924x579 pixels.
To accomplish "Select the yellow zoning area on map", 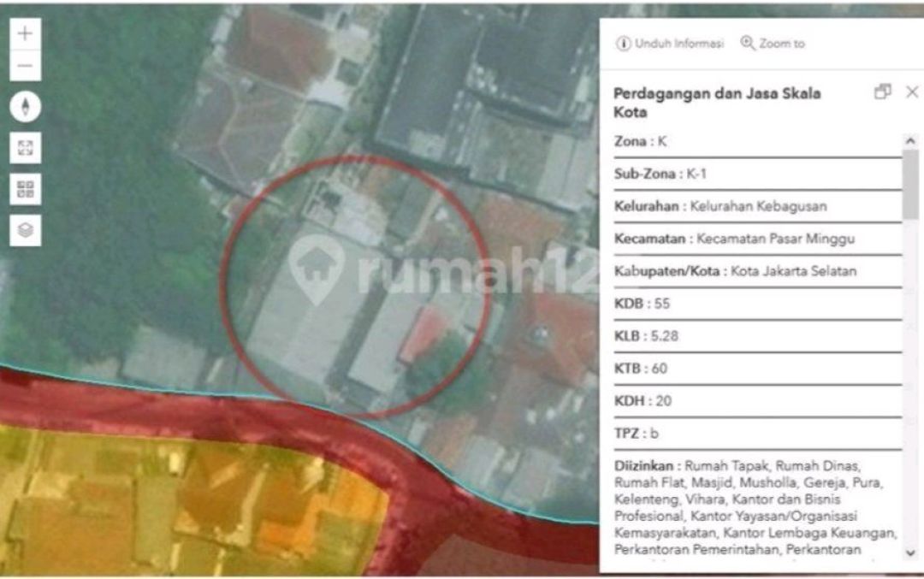I will [x=171, y=505].
